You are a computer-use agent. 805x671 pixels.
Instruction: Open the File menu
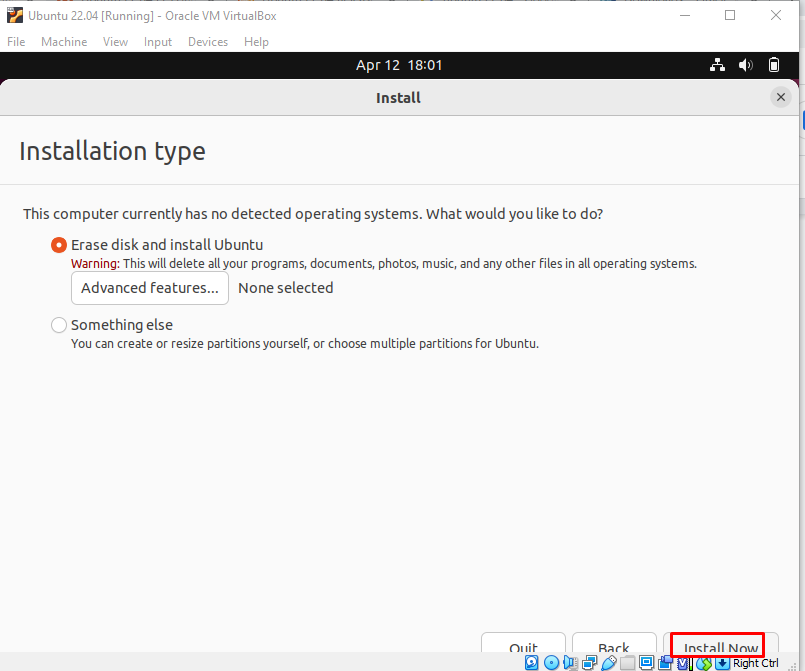16,42
